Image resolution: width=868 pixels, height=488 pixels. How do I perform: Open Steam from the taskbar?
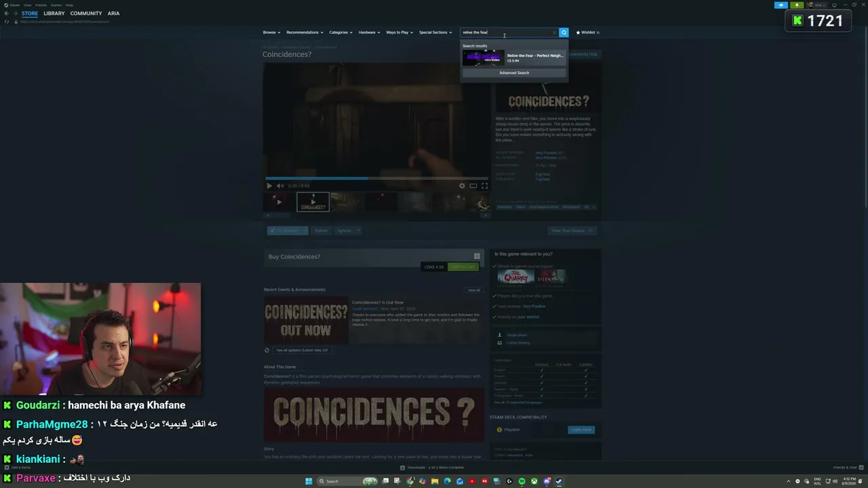pyautogui.click(x=559, y=481)
